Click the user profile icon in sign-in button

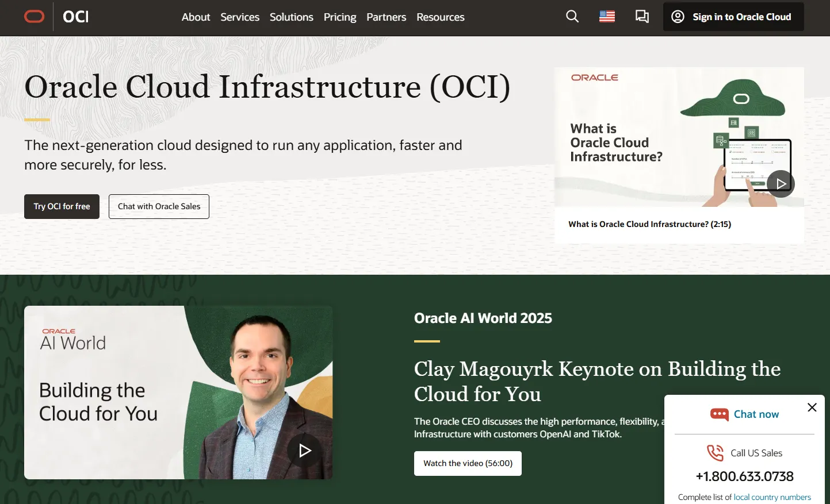click(678, 17)
